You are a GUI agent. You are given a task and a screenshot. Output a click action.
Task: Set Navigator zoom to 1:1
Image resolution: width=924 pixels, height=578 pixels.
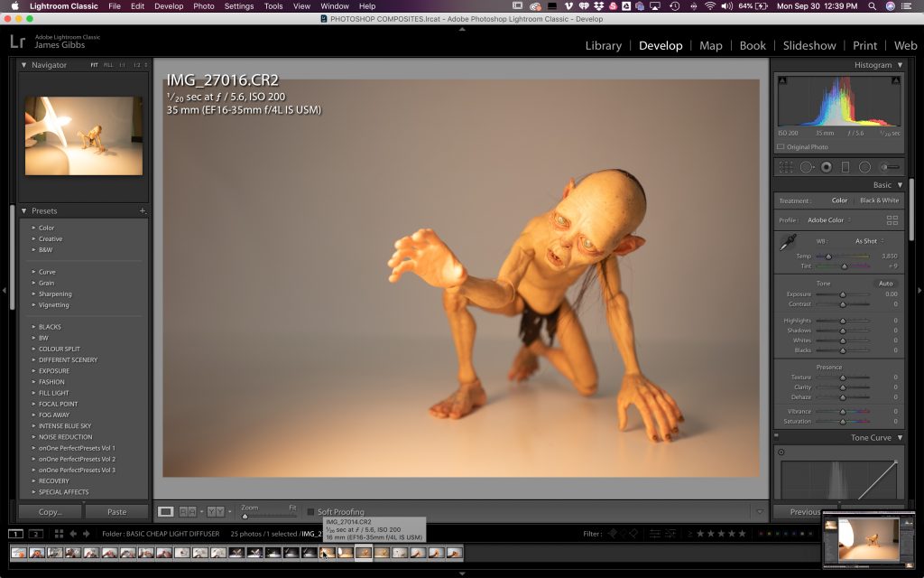click(123, 65)
